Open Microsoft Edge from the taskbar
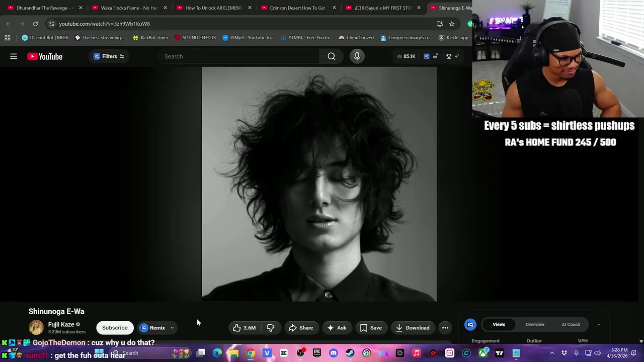Viewport: 644px width, 362px height. [x=217, y=353]
